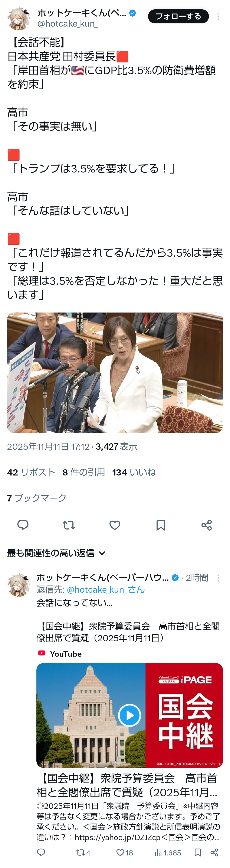Click the reply icon under main tweet
This screenshot has width=230, height=868.
(x=23, y=525)
